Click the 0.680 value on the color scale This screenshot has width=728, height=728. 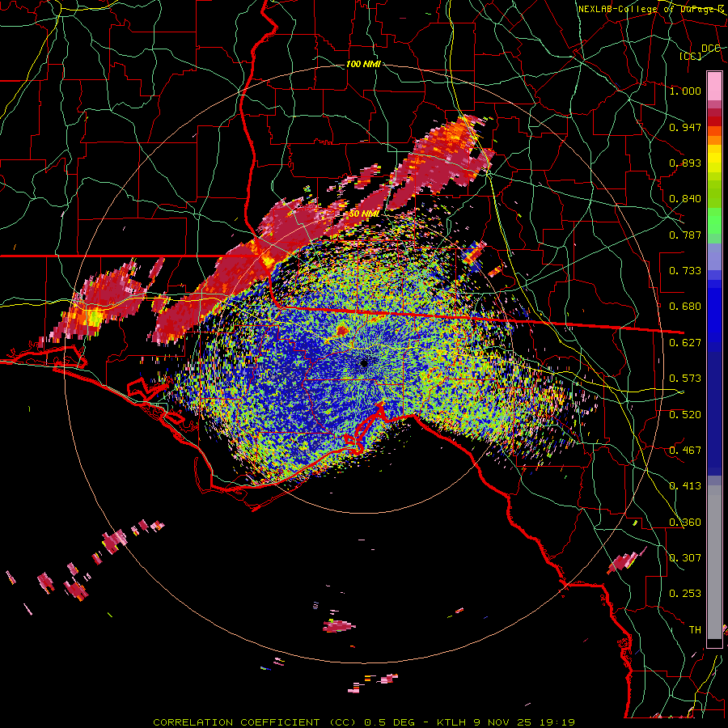pyautogui.click(x=685, y=307)
